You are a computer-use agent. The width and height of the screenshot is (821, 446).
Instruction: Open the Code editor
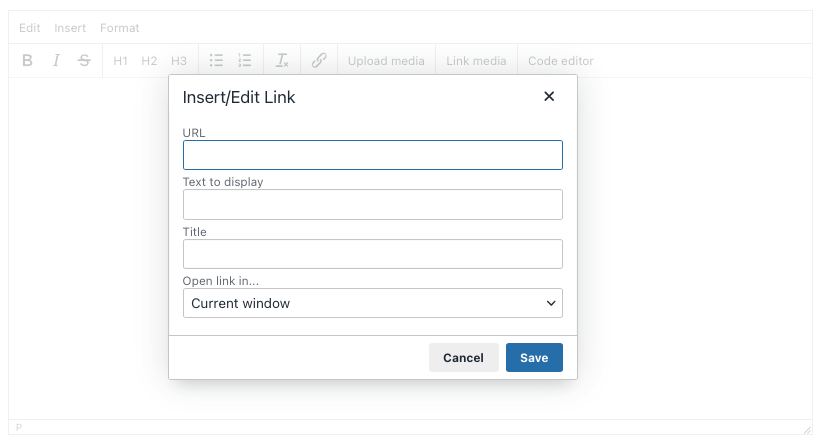coord(561,61)
